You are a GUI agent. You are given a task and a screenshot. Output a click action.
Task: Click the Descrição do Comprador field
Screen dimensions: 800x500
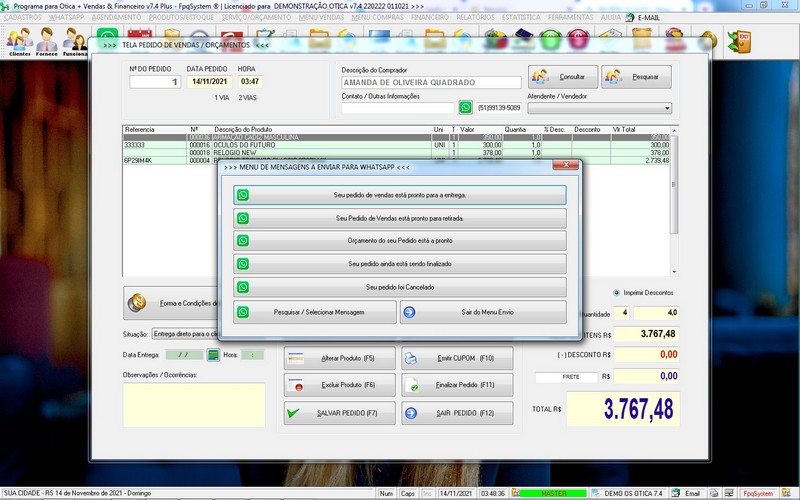[x=431, y=82]
